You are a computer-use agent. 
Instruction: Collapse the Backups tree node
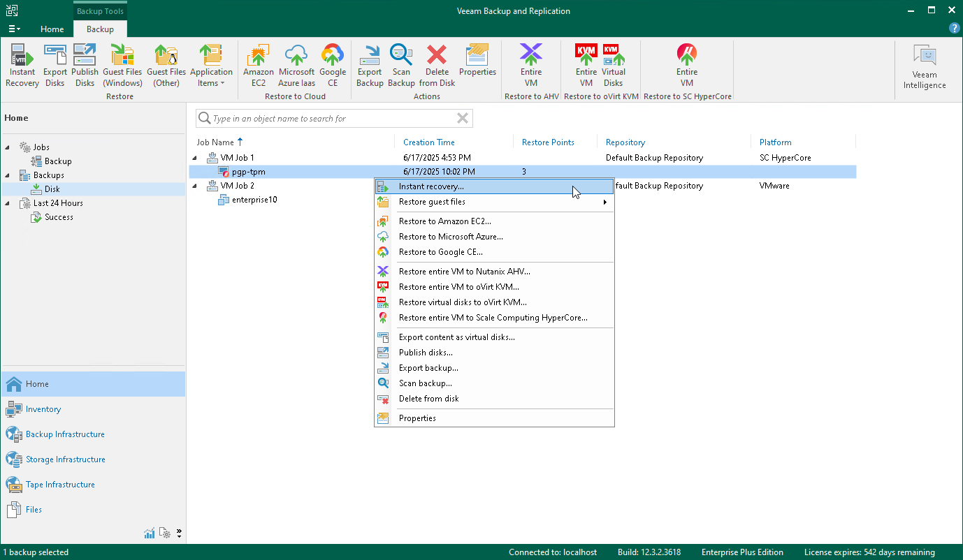click(8, 175)
